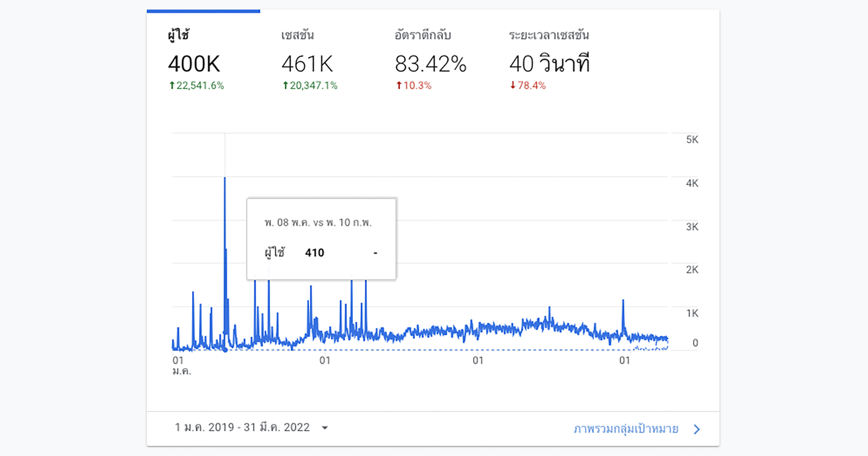Switch to the เซสชัน metric tab
The width and height of the screenshot is (868, 456).
(297, 35)
